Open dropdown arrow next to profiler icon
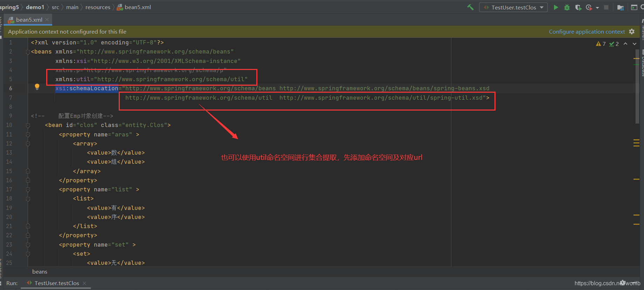This screenshot has width=644, height=290. pyautogui.click(x=597, y=8)
